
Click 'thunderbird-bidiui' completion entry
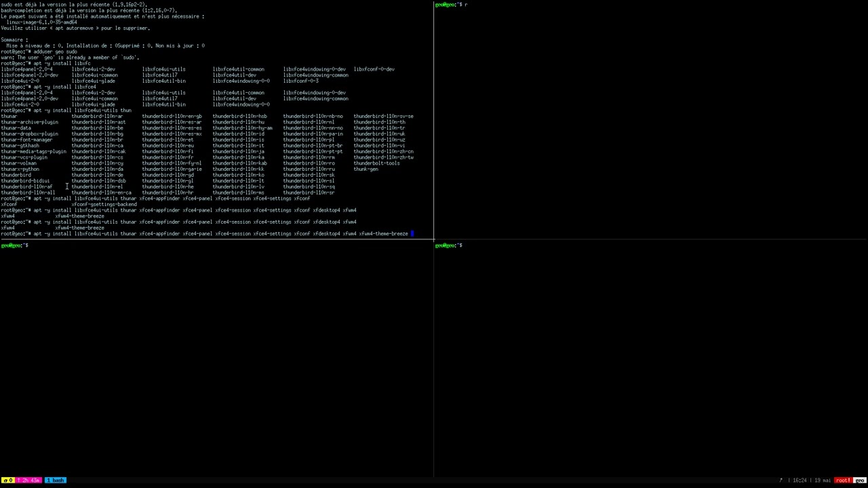[25, 181]
